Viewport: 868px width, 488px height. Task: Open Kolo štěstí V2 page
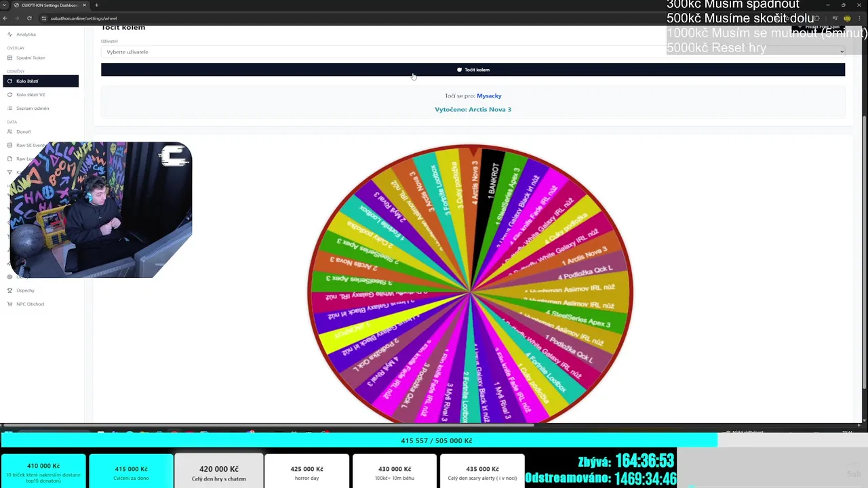pos(31,95)
